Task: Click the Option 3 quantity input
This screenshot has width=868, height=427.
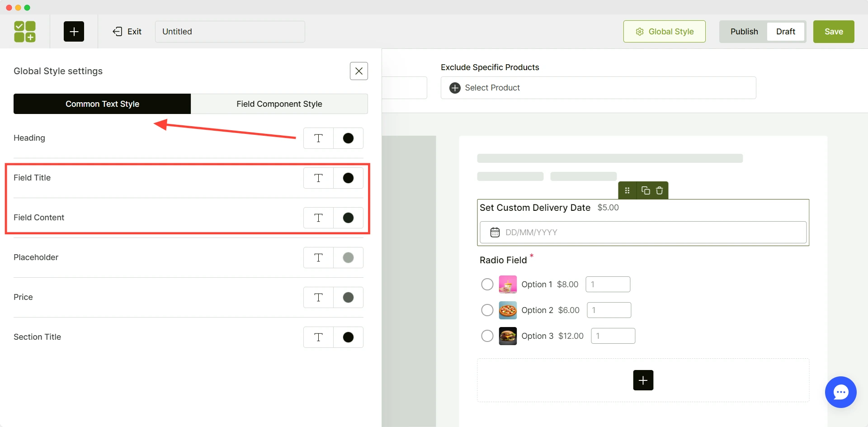Action: 613,336
